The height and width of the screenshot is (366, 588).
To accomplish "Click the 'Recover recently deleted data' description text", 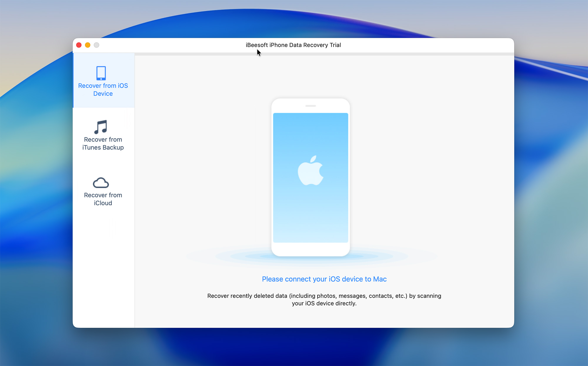I will point(324,299).
